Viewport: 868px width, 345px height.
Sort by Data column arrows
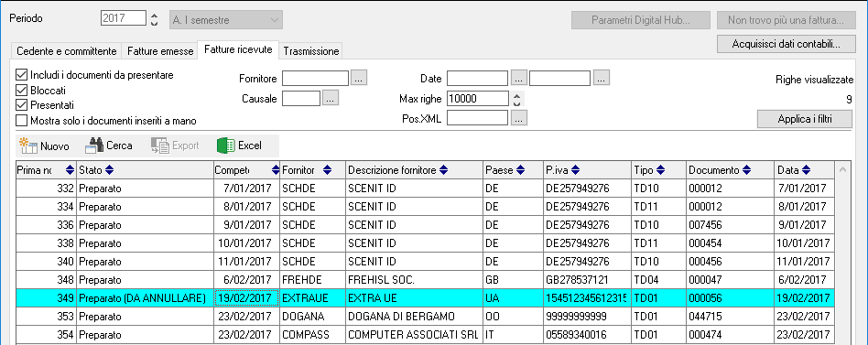point(806,170)
